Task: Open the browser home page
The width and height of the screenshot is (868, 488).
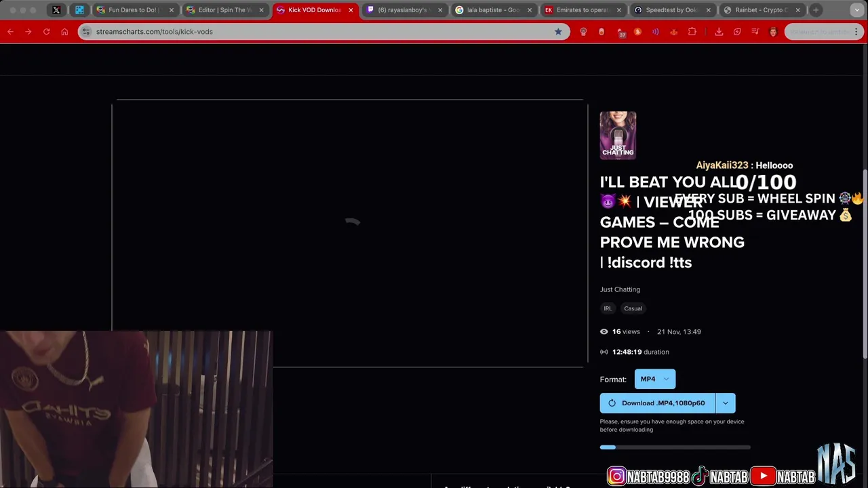Action: point(64,32)
